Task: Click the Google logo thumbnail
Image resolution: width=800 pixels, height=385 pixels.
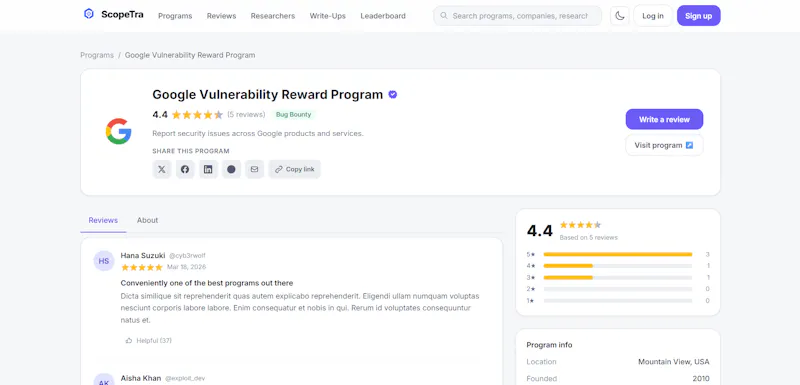Action: point(118,132)
